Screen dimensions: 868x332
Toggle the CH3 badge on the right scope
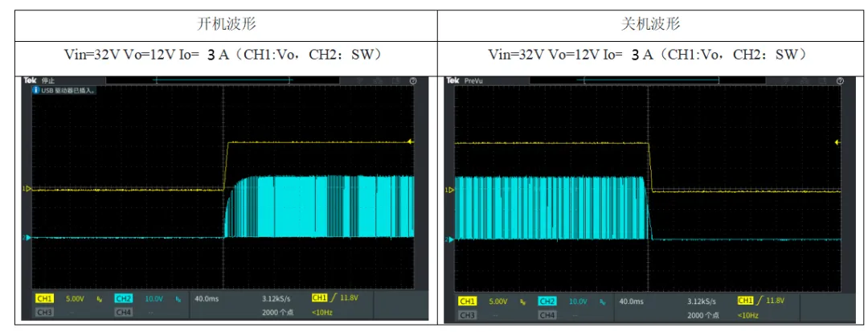(x=467, y=315)
